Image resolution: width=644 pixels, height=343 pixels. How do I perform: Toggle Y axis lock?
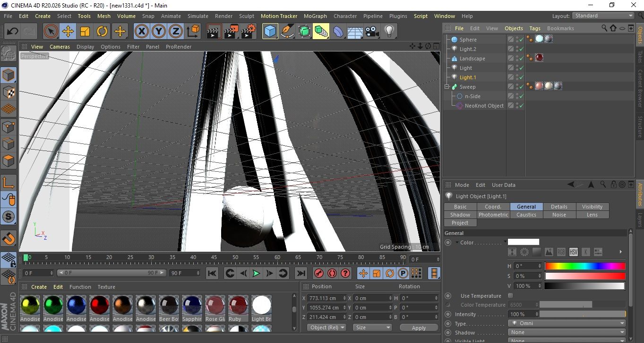click(158, 32)
